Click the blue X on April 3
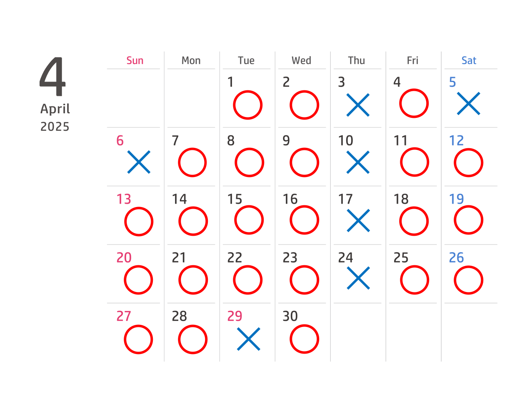 tap(358, 105)
